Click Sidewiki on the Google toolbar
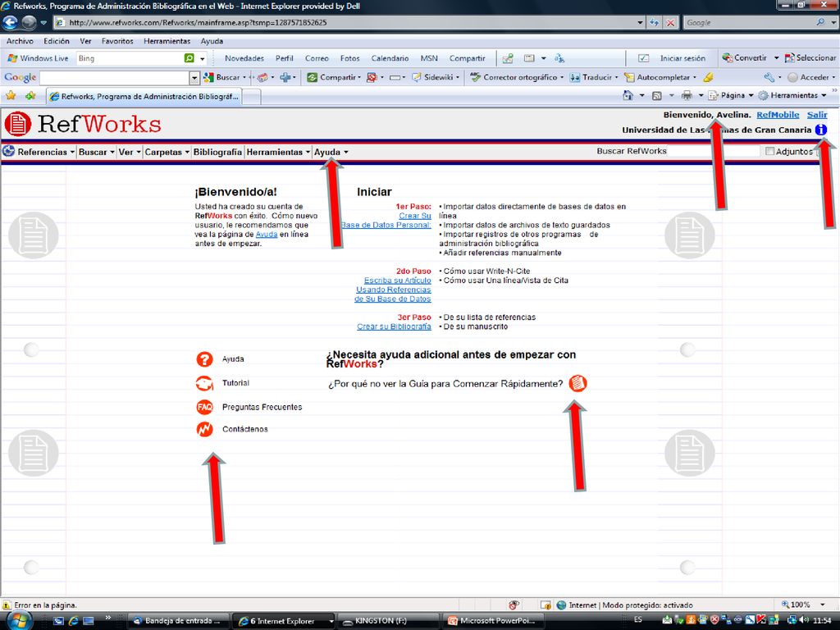The width and height of the screenshot is (840, 630). (434, 77)
